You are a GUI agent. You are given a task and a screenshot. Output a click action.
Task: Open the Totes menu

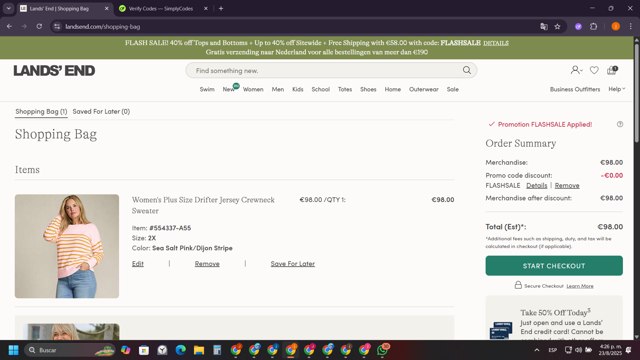(345, 89)
